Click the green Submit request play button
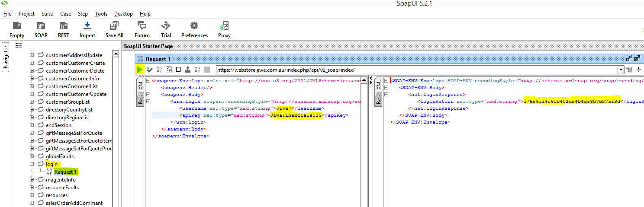Viewport: 644px width, 207px height. click(x=139, y=70)
